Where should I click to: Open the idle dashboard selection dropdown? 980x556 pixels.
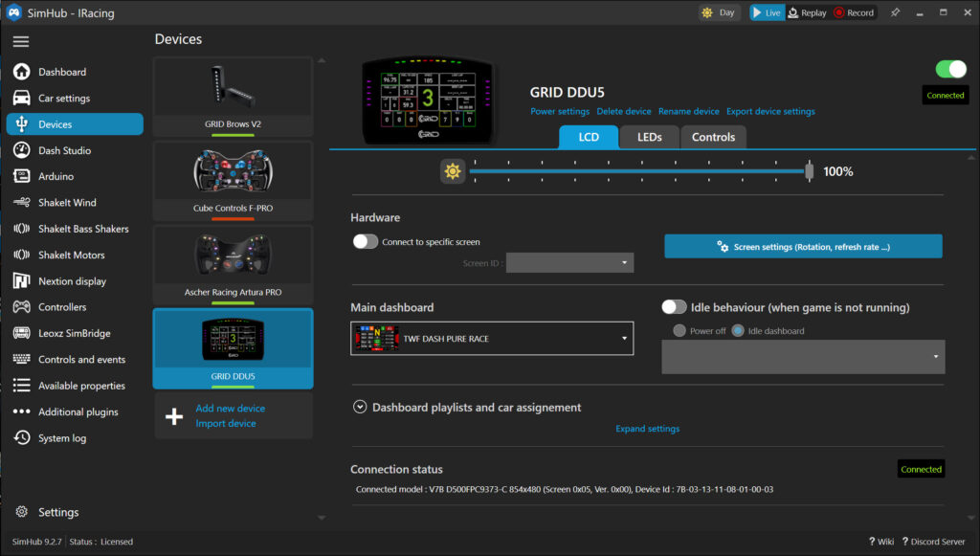coord(803,357)
